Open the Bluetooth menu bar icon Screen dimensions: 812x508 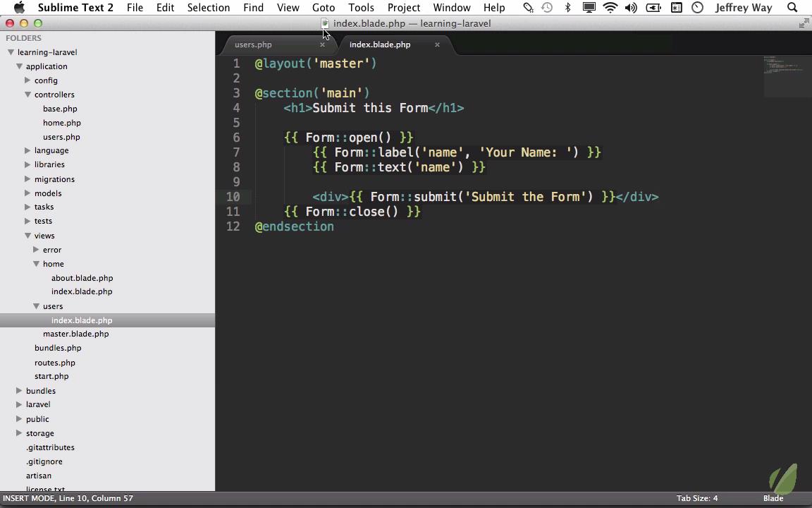567,7
